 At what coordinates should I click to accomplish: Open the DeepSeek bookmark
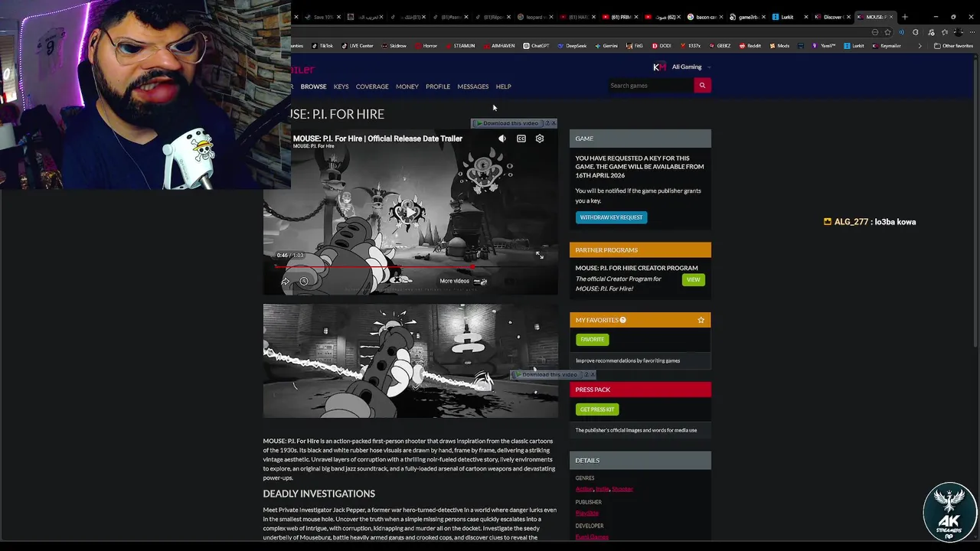pyautogui.click(x=572, y=46)
